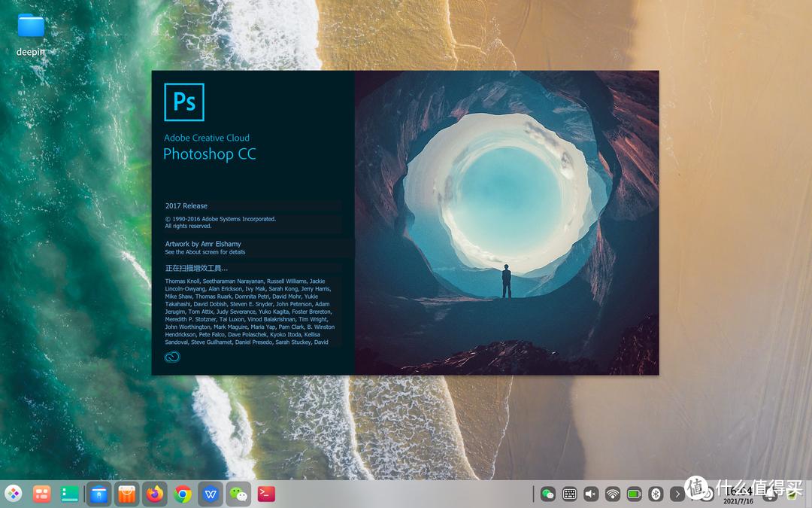Launch the orange App Store bag icon
The height and width of the screenshot is (508, 812).
click(127, 494)
